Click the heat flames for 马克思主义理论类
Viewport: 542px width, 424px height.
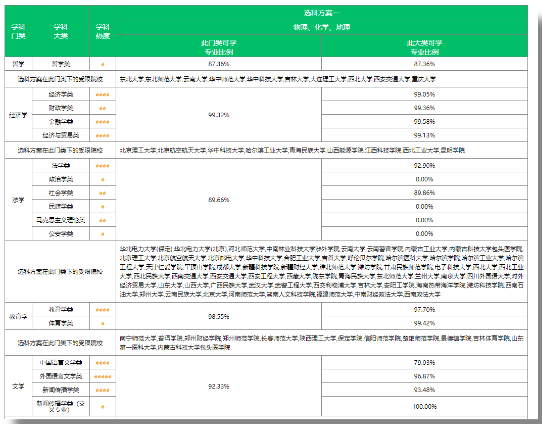[x=102, y=220]
